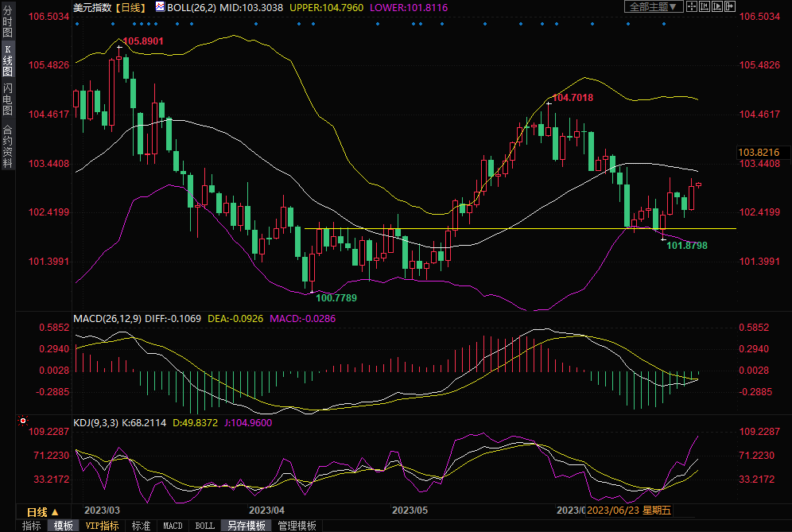Click the 另存模板 button

pos(246,526)
